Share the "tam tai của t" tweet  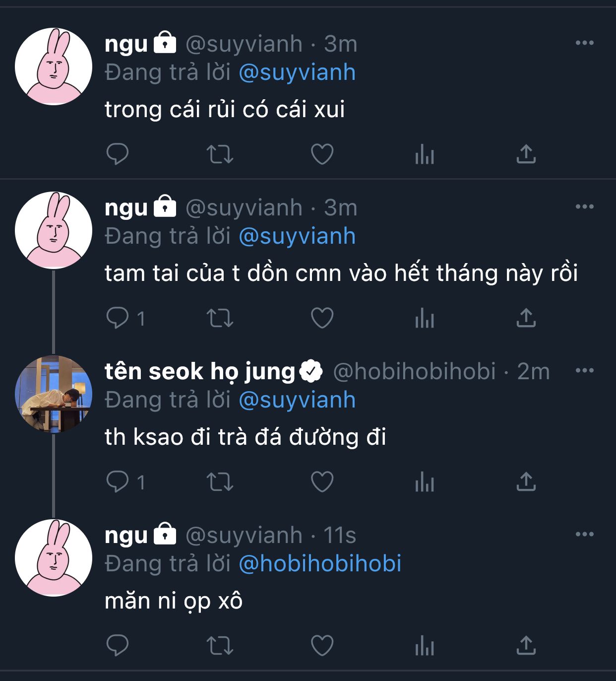pos(526,318)
